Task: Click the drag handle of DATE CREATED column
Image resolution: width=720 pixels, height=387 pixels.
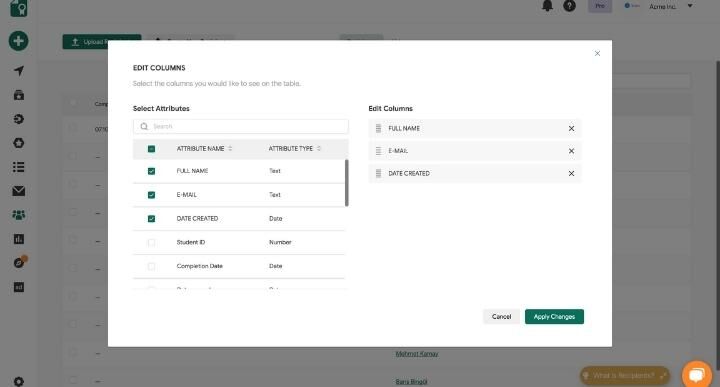Action: pos(378,174)
